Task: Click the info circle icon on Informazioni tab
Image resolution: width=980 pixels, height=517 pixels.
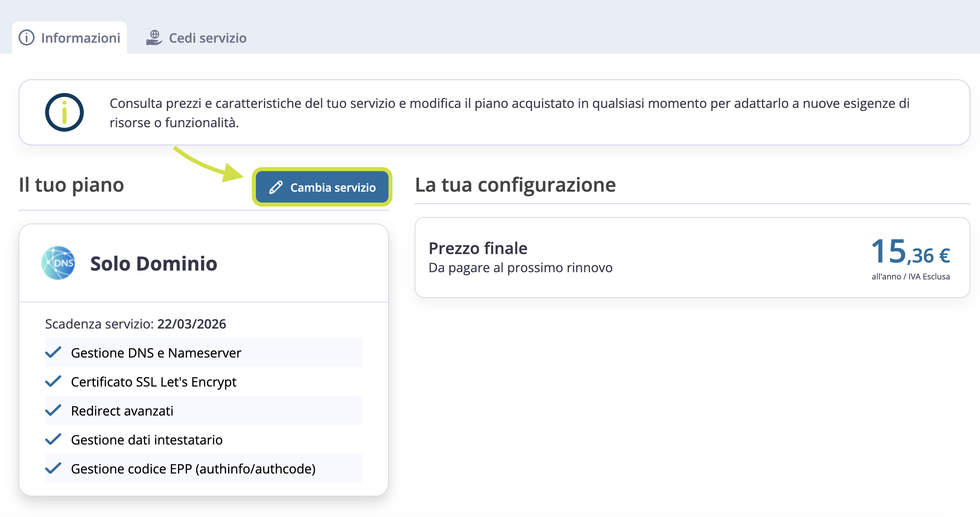Action: click(x=27, y=38)
